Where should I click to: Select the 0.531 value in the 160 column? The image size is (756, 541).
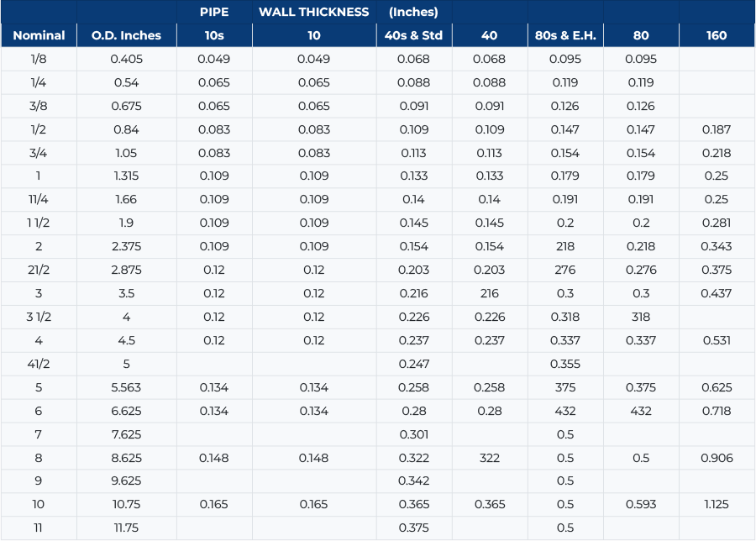[717, 340]
